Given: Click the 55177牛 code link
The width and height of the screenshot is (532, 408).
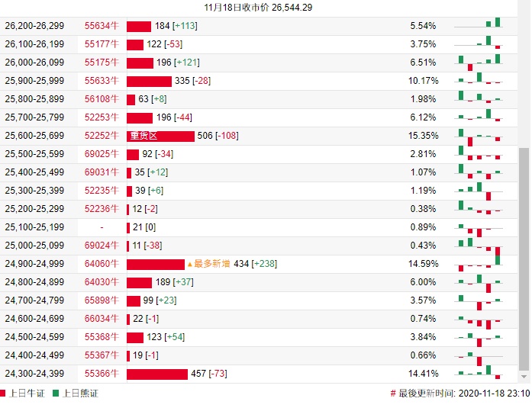Looking at the screenshot, I should (x=102, y=44).
